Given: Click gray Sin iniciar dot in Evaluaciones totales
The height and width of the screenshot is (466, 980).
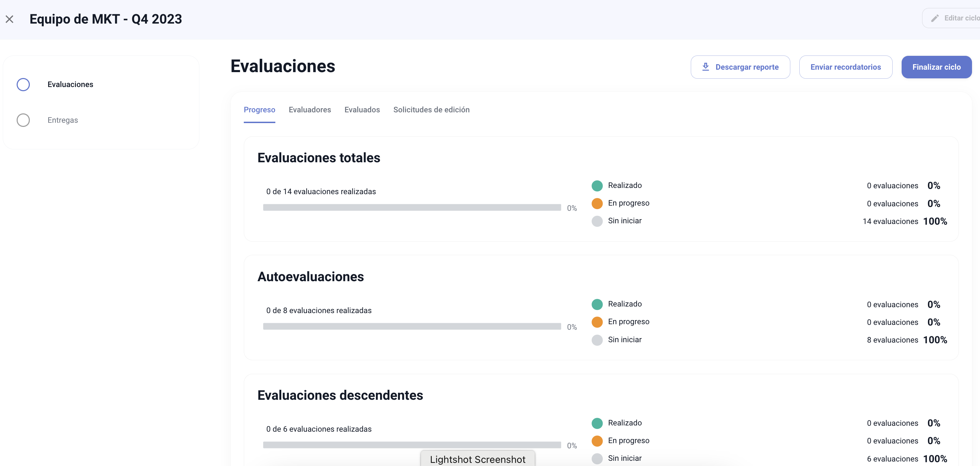Looking at the screenshot, I should (x=597, y=222).
